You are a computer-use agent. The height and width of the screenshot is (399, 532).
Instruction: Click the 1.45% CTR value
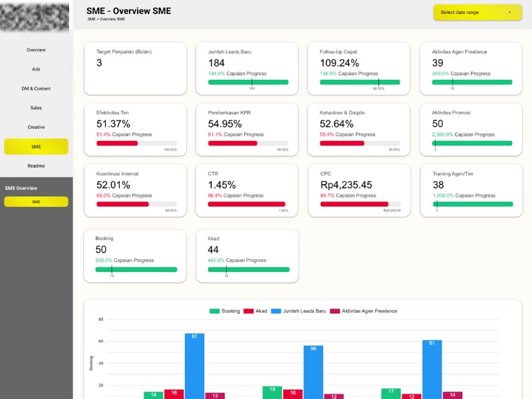click(222, 186)
